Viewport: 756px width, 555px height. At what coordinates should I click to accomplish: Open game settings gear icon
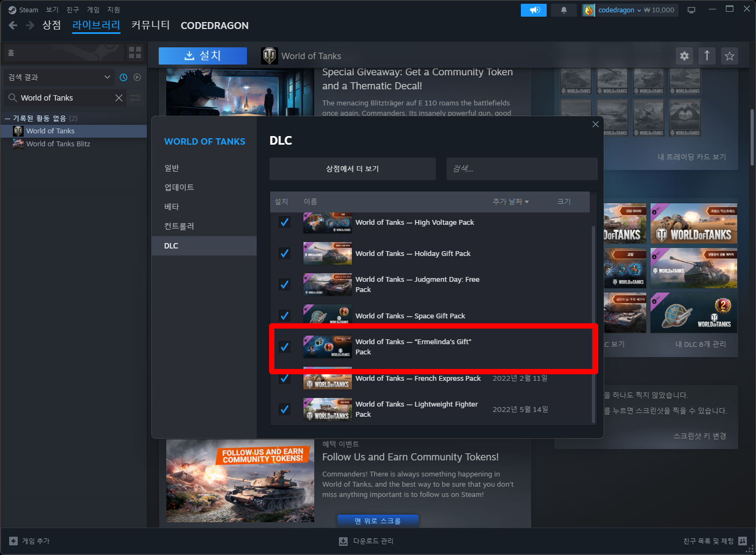tap(684, 56)
